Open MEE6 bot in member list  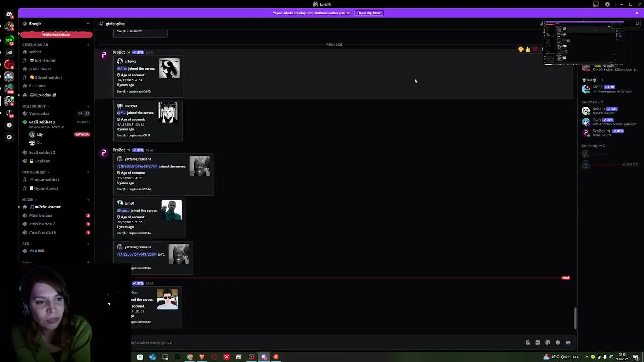coord(609,89)
